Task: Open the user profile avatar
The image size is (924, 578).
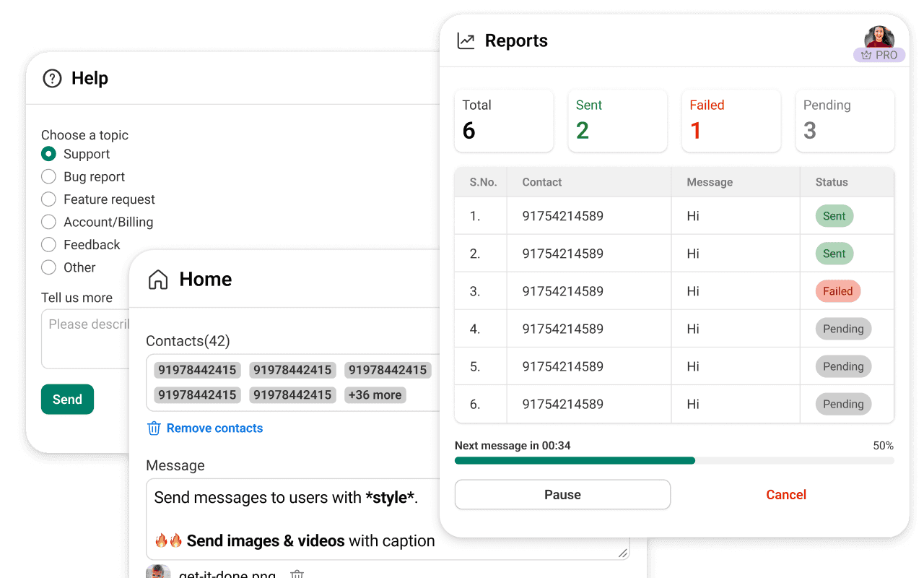Action: click(x=879, y=37)
